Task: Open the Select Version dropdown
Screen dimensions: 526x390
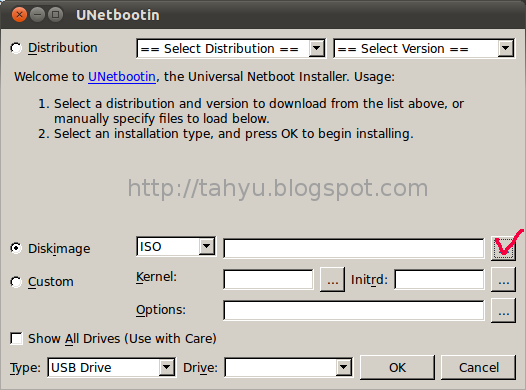Action: coord(424,49)
